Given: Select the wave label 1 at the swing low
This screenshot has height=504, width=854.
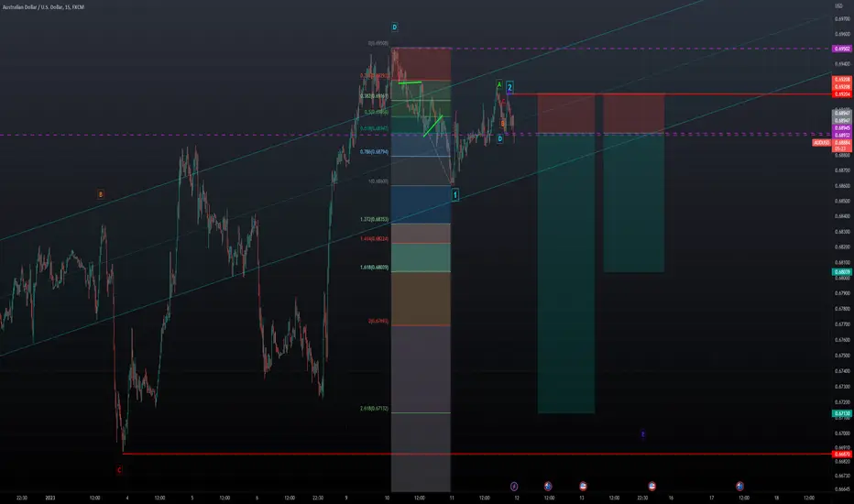Looking at the screenshot, I should tap(455, 194).
